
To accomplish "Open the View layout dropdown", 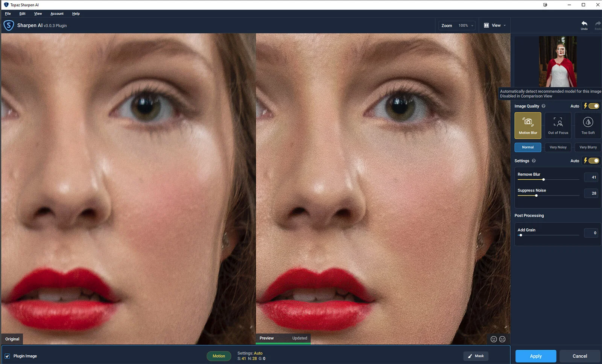I will point(495,26).
